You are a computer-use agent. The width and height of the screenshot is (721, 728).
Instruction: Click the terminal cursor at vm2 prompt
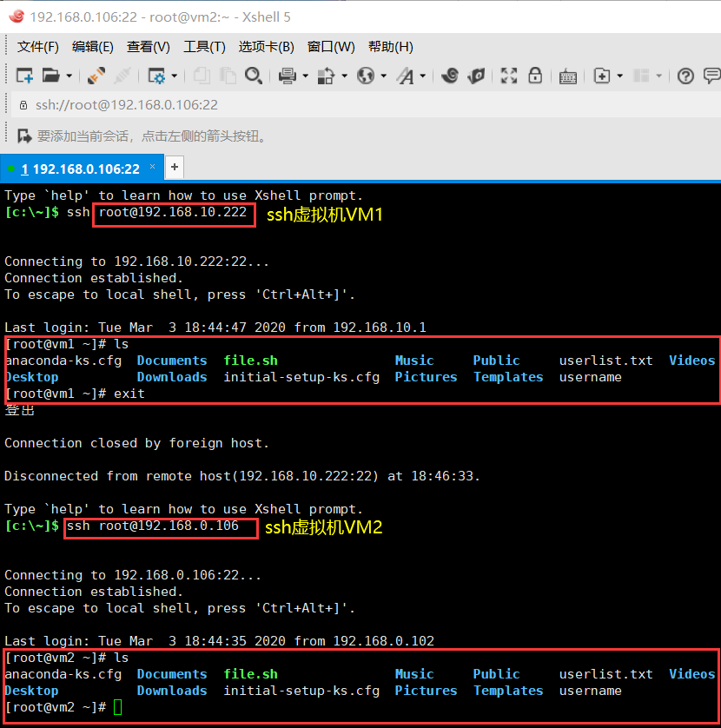[117, 707]
